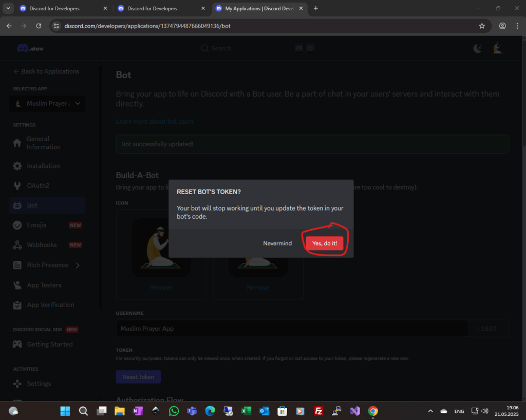The image size is (526, 420).
Task: Open the volume control in the tray
Action: pos(485,411)
